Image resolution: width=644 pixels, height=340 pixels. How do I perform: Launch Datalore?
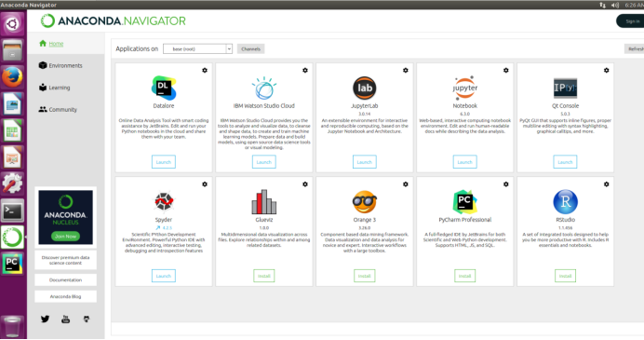(x=164, y=162)
